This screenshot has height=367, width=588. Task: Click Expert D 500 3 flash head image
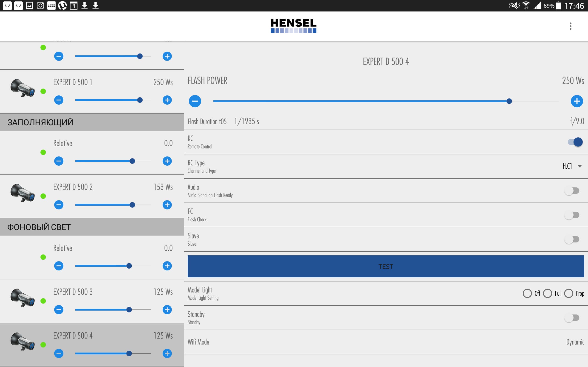[22, 298]
